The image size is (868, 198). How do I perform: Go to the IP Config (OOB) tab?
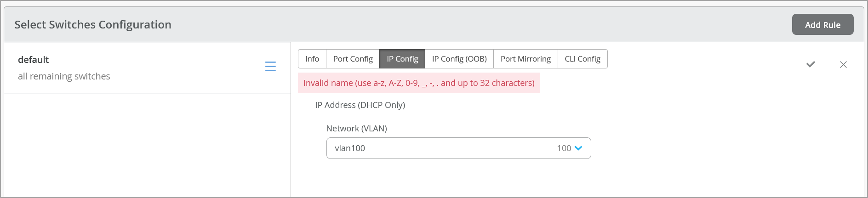(x=459, y=59)
